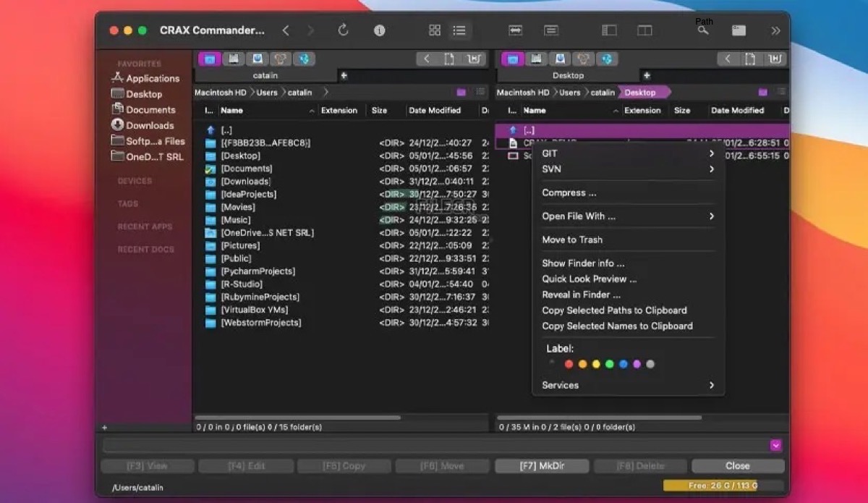The image size is (868, 503).
Task: Click right pane's back arrow beside the new-file icon
Action: tap(728, 59)
